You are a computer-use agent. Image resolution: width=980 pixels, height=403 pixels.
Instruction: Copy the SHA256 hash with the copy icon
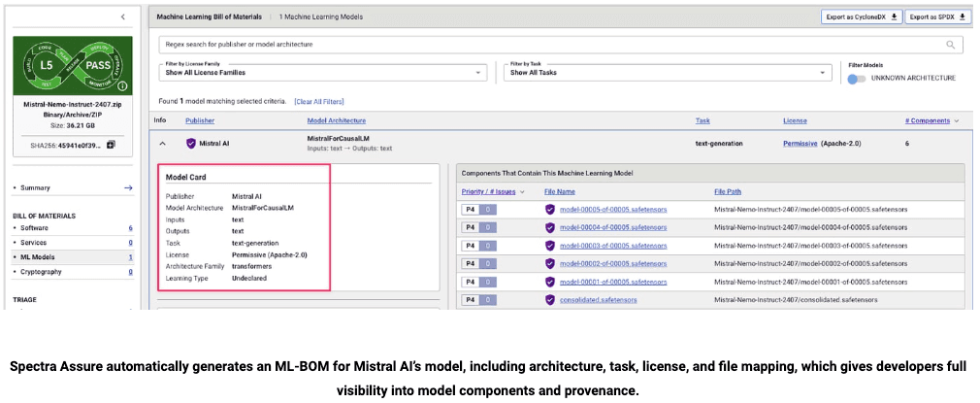112,146
